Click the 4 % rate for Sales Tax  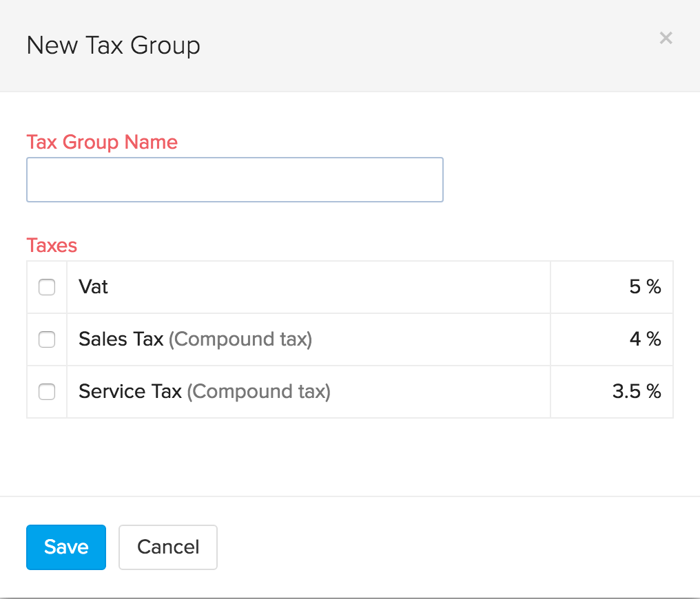pos(644,339)
